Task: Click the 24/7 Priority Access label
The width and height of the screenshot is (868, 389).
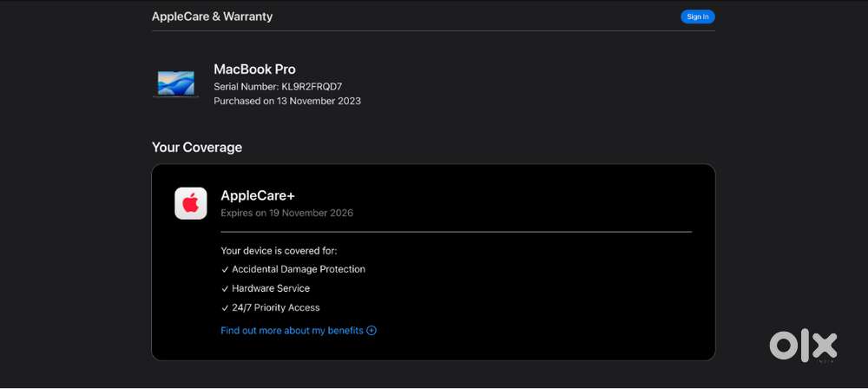Action: tap(276, 307)
